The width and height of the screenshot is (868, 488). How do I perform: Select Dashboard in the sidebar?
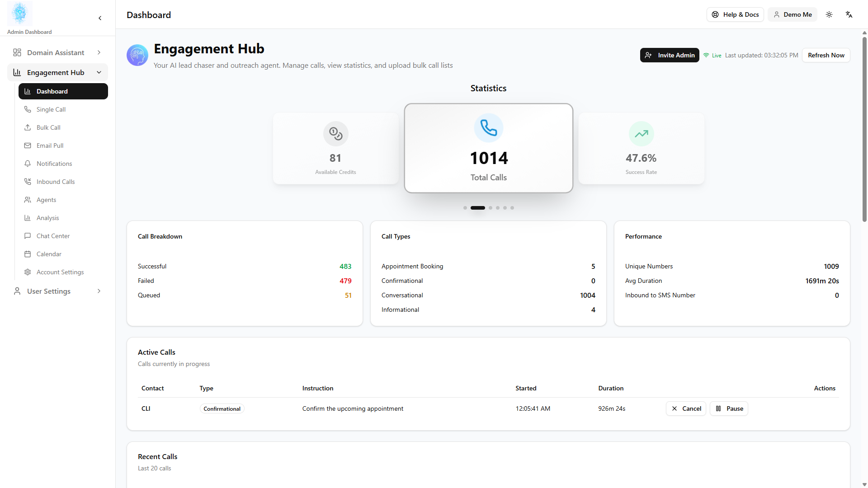(63, 91)
